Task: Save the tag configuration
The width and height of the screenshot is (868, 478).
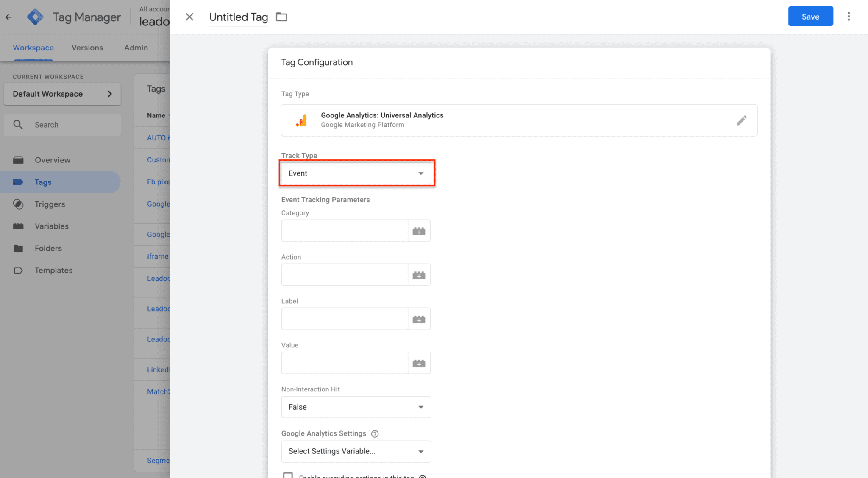Action: [x=810, y=16]
